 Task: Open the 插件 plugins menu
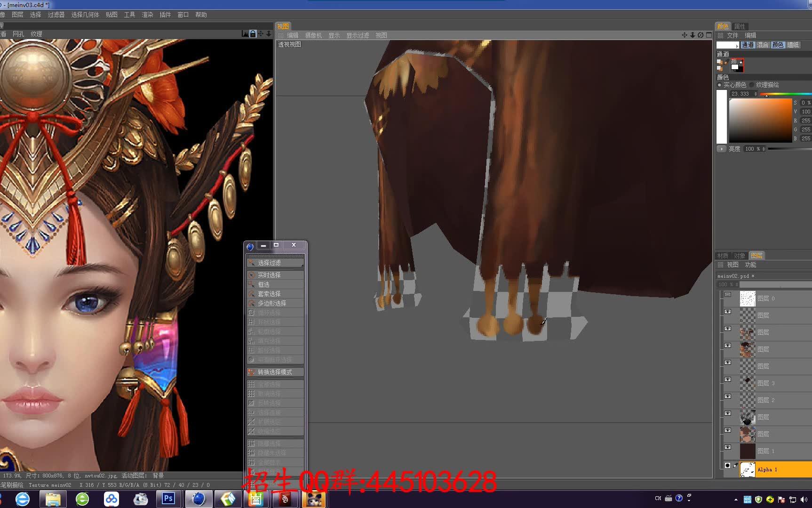pyautogui.click(x=165, y=15)
